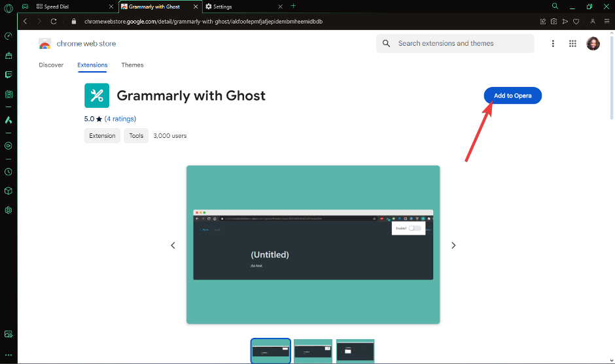This screenshot has height=364, width=615.
Task: Click the Opera GX logo icon in the sidebar
Action: 9,8
